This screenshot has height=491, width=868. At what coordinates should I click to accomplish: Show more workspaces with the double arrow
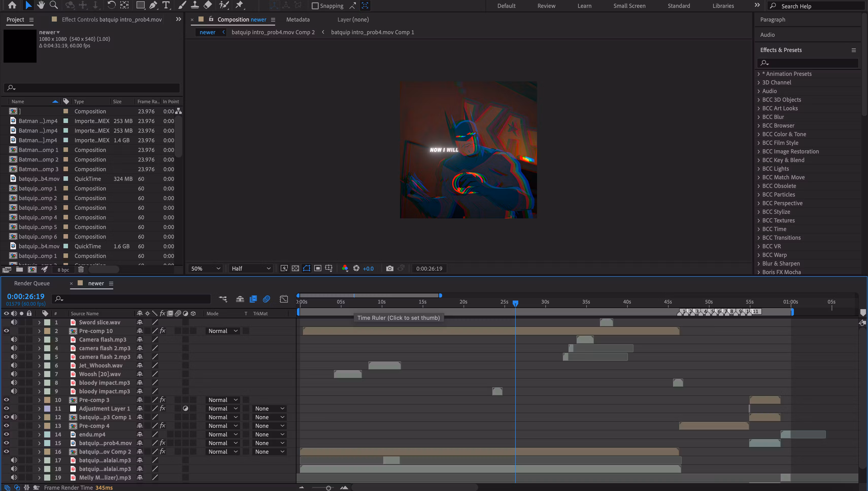tap(757, 5)
